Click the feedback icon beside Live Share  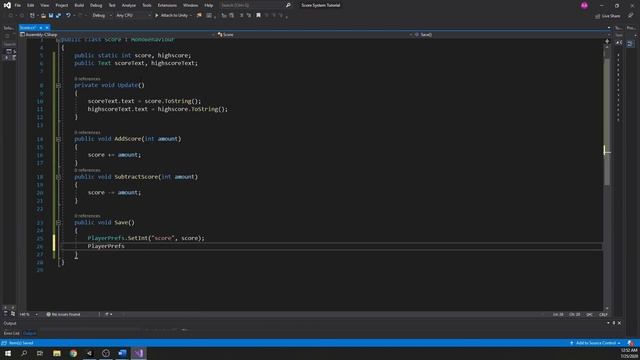631,16
